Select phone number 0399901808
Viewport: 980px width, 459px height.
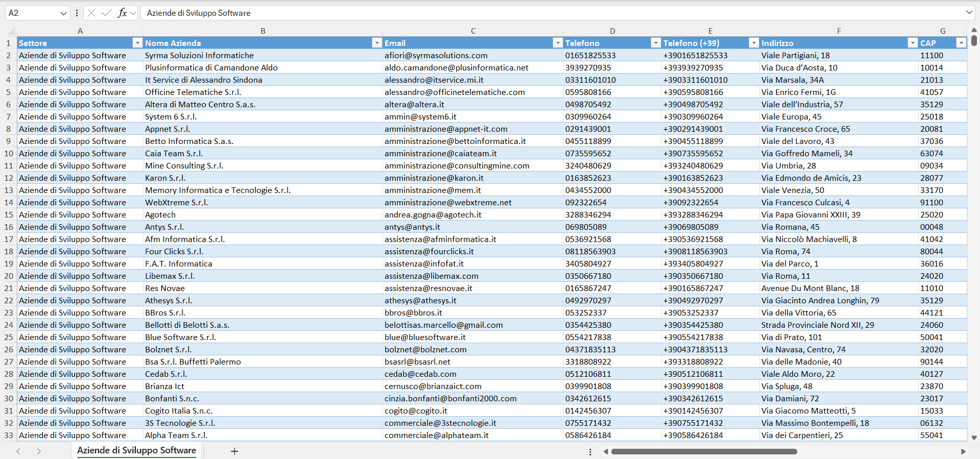(612, 386)
